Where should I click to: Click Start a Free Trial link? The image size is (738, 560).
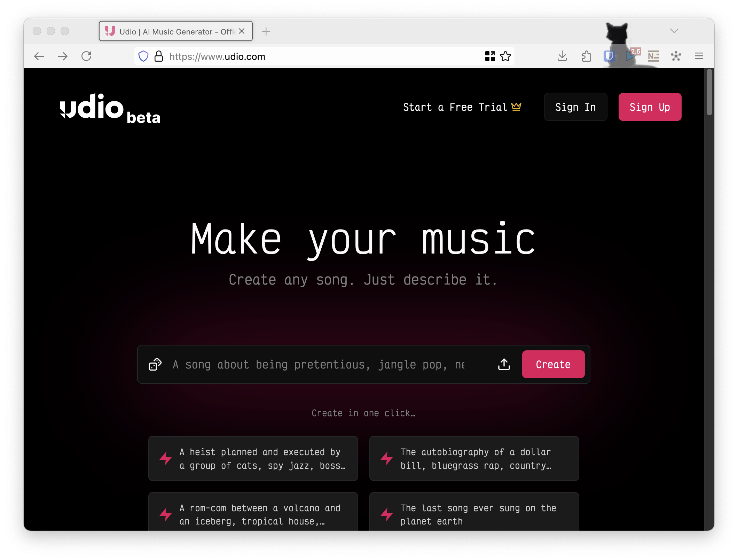(462, 107)
